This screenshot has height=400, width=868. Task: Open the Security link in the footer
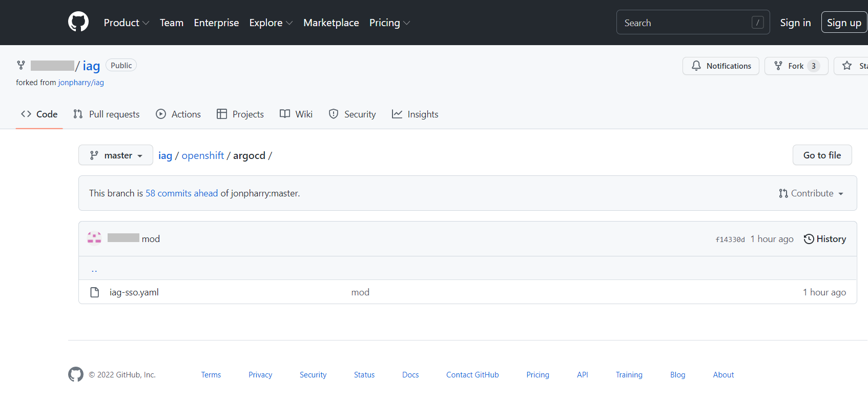click(x=313, y=375)
